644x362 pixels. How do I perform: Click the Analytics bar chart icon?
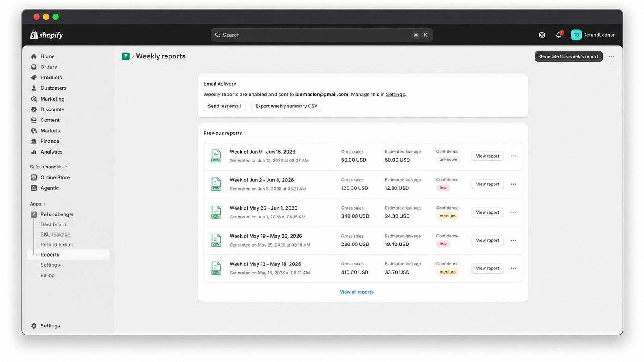(x=34, y=152)
